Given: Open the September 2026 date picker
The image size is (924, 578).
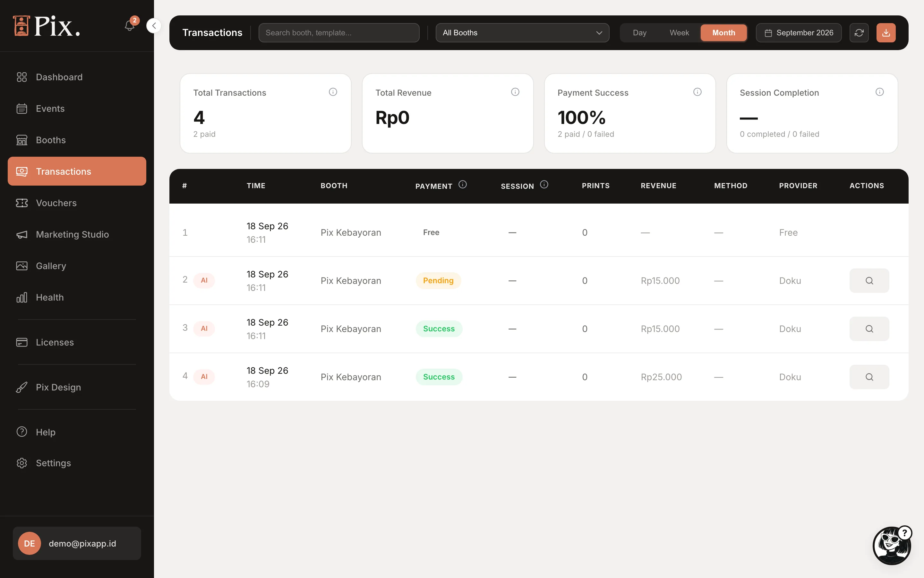Looking at the screenshot, I should (x=798, y=33).
